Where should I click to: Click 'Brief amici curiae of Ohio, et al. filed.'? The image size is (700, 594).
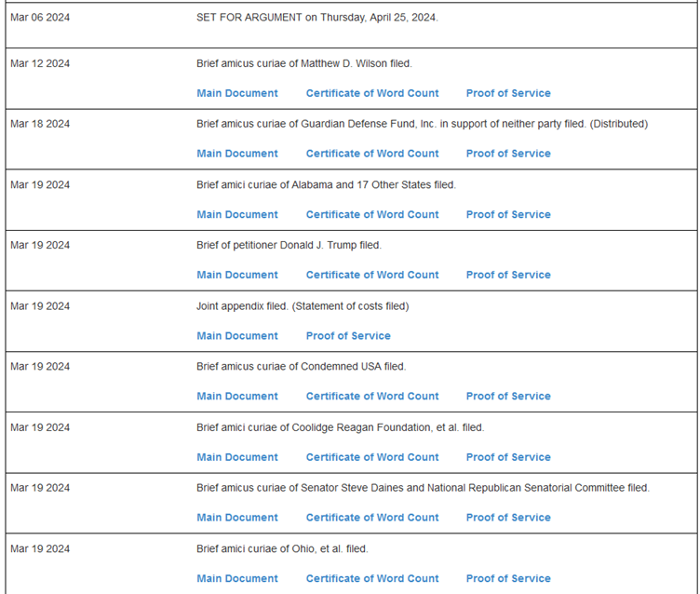pos(282,549)
